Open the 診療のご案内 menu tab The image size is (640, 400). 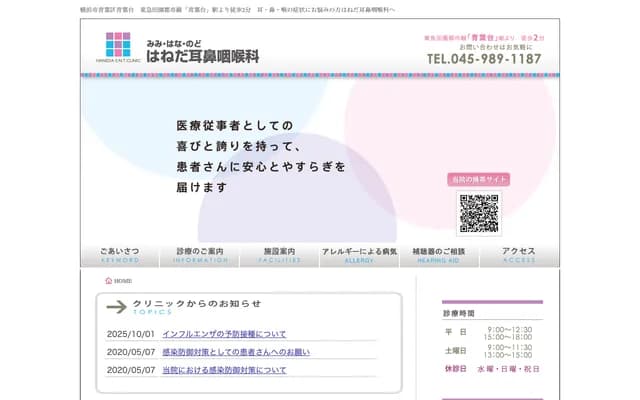[200, 256]
